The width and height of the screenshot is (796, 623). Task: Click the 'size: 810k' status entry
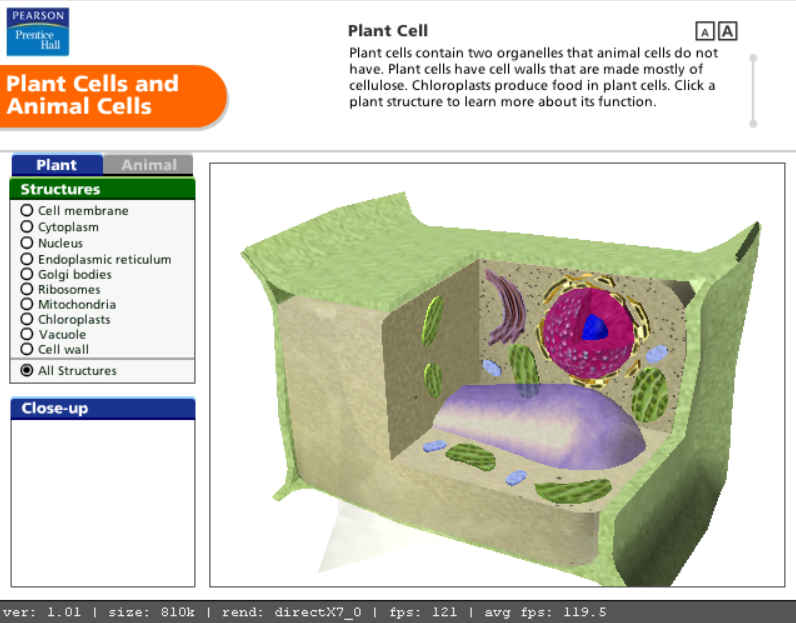151,612
